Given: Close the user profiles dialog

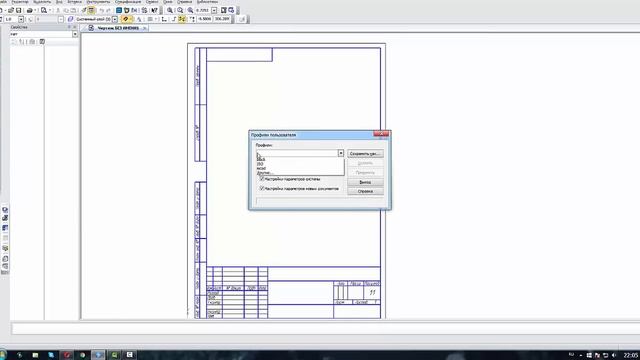Looking at the screenshot, I should click(381, 134).
